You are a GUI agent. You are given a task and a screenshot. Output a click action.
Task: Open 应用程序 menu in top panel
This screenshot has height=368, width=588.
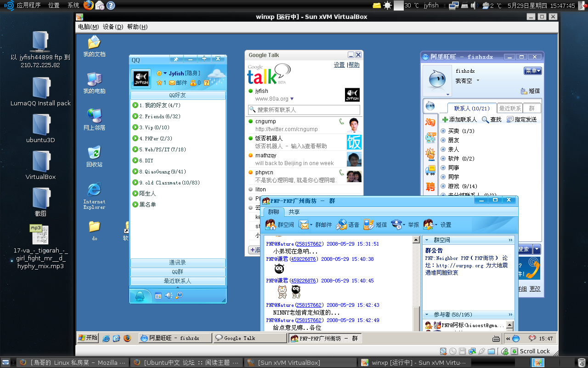tap(28, 6)
